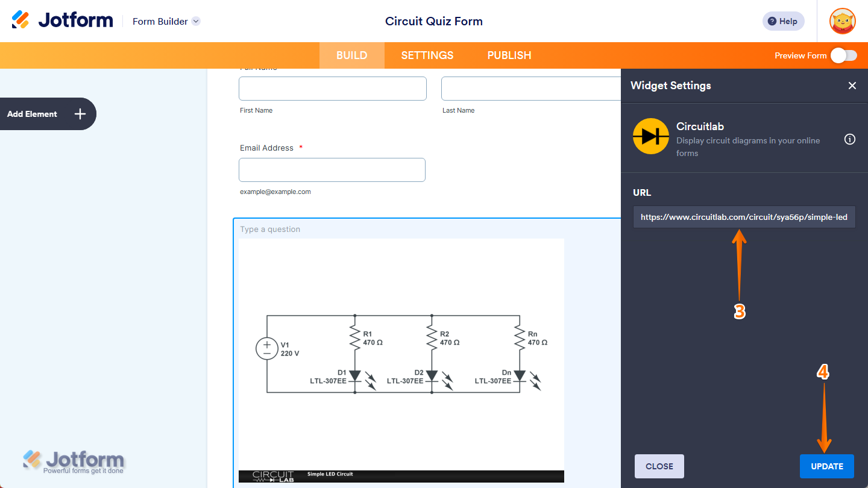Open the widget info icon in Widget Settings

click(x=850, y=139)
